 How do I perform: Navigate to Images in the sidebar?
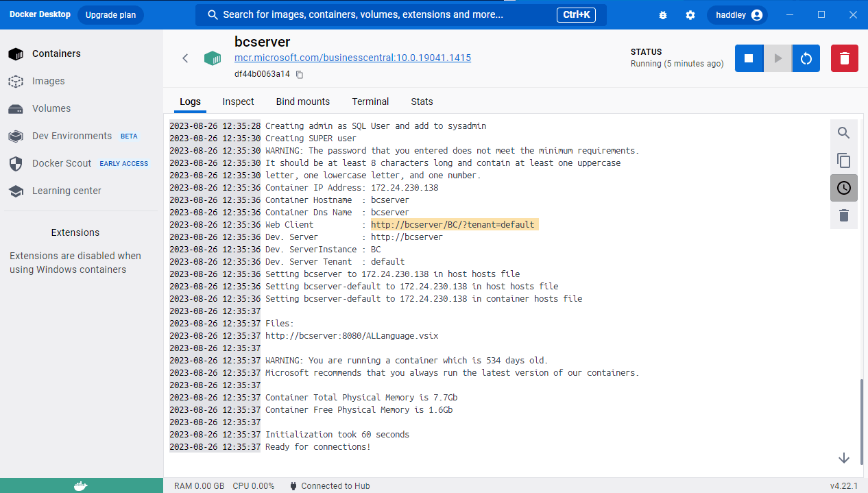point(48,81)
